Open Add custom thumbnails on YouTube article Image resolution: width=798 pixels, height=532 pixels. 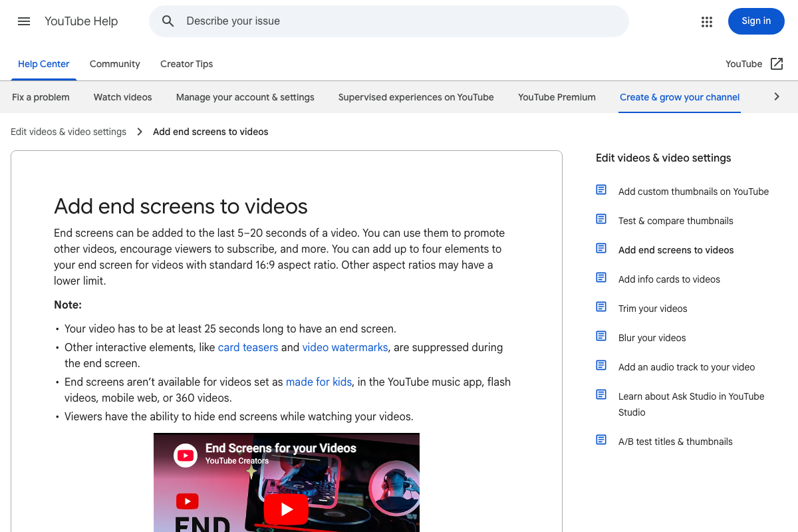click(x=694, y=192)
